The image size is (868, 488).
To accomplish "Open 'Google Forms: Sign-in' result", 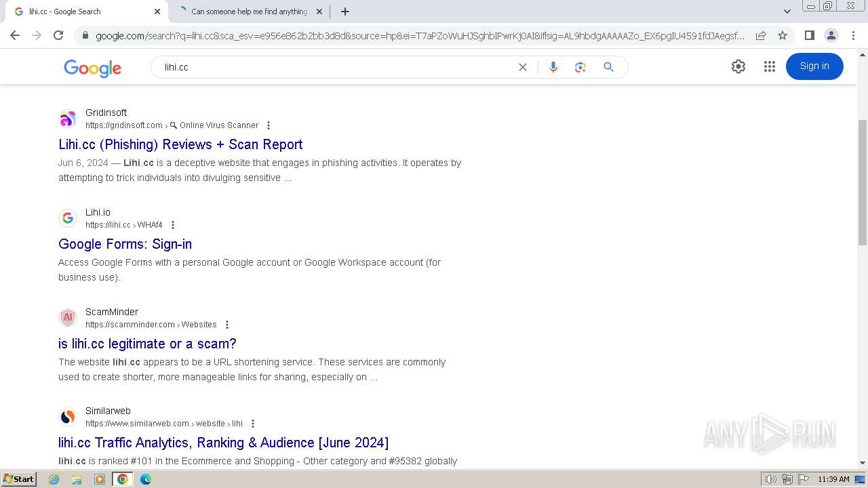I will tap(125, 244).
